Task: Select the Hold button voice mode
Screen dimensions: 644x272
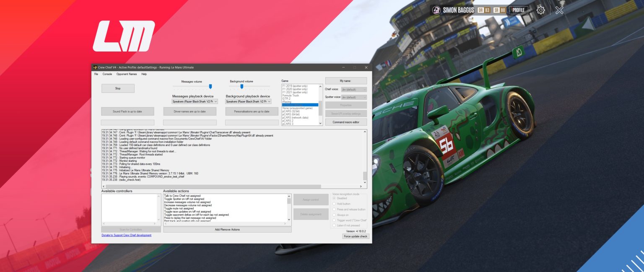Action: click(x=334, y=204)
